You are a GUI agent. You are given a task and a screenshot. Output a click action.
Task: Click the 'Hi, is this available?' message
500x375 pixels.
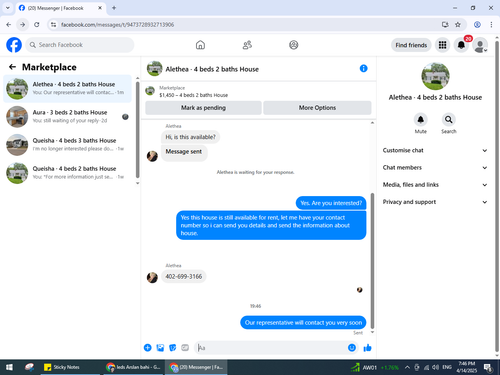[190, 137]
